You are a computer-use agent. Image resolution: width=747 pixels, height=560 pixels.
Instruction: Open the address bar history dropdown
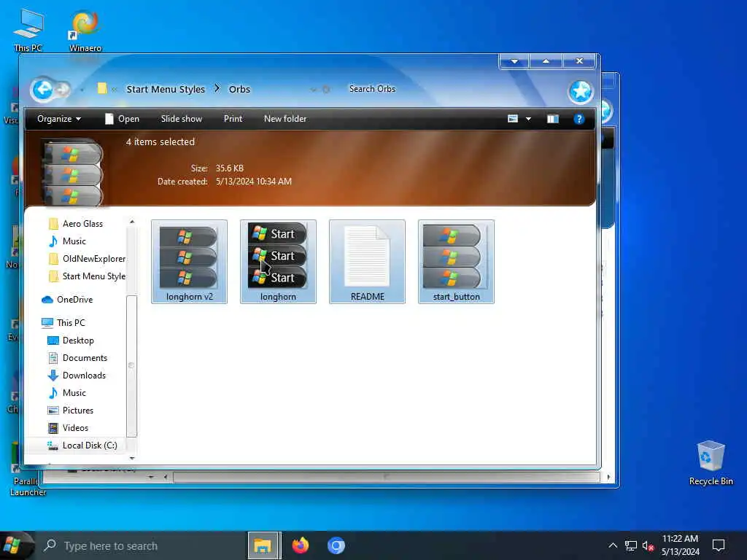pyautogui.click(x=313, y=89)
